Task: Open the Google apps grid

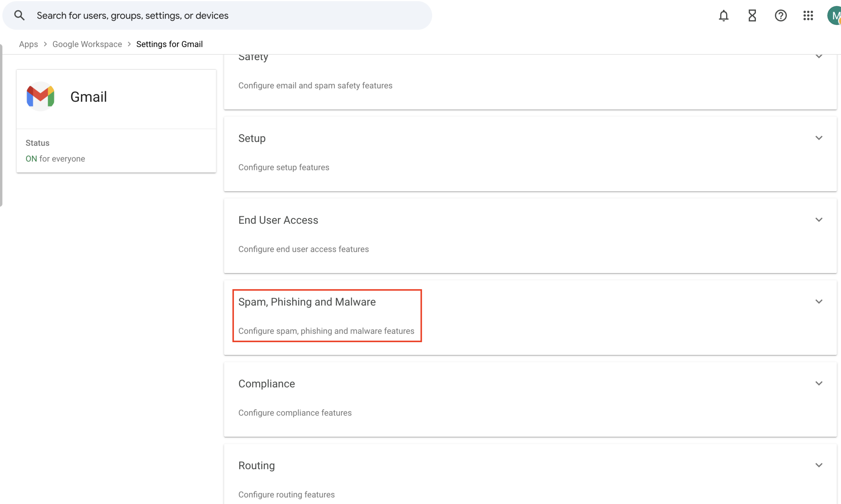Action: pyautogui.click(x=808, y=16)
